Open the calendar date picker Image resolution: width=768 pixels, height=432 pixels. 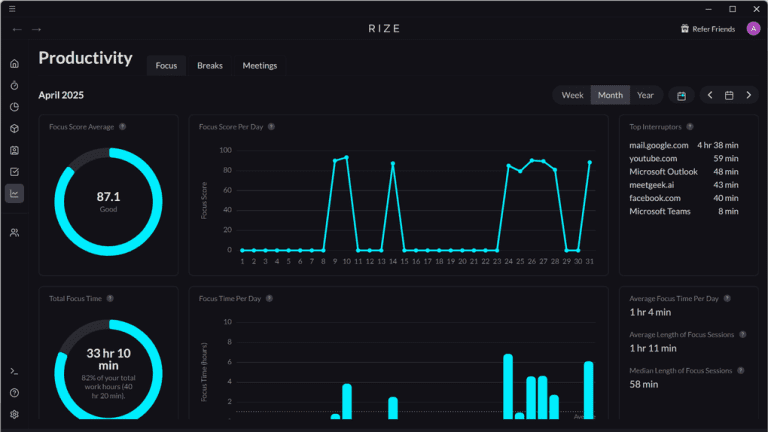pos(729,95)
